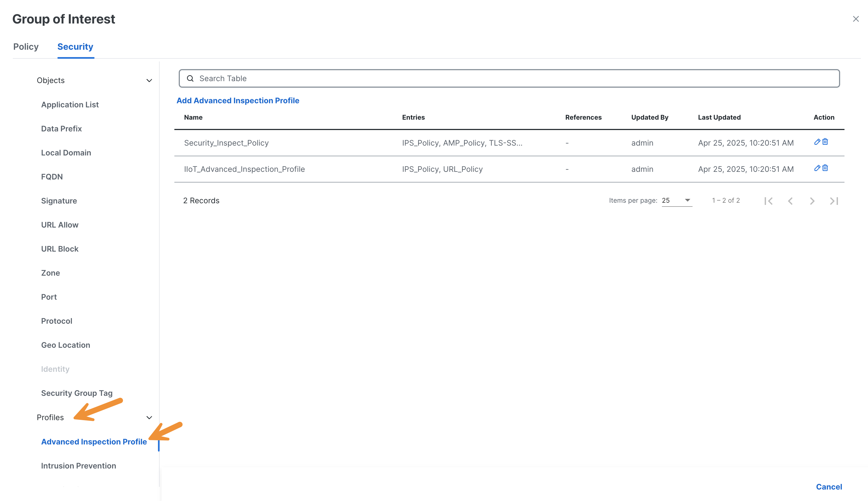Select the greyed Identity item

coord(55,369)
